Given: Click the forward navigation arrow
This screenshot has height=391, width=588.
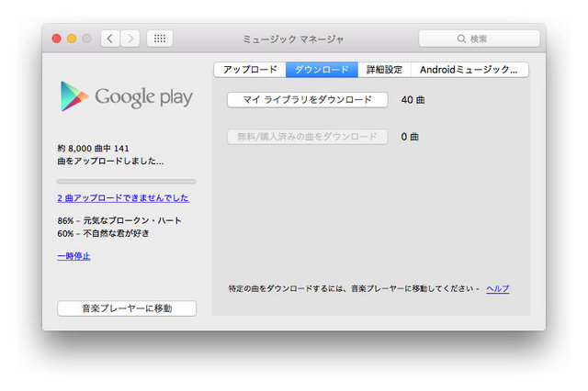Looking at the screenshot, I should click(130, 39).
